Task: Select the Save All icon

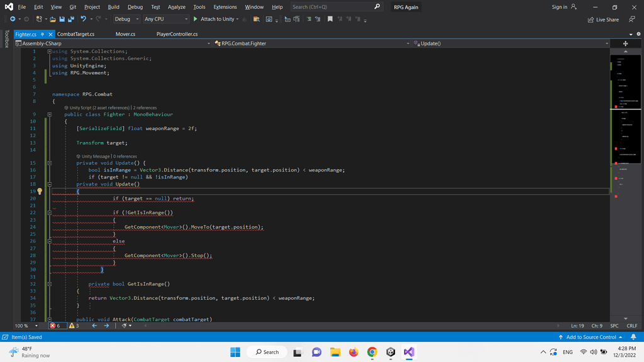Action: tap(72, 19)
